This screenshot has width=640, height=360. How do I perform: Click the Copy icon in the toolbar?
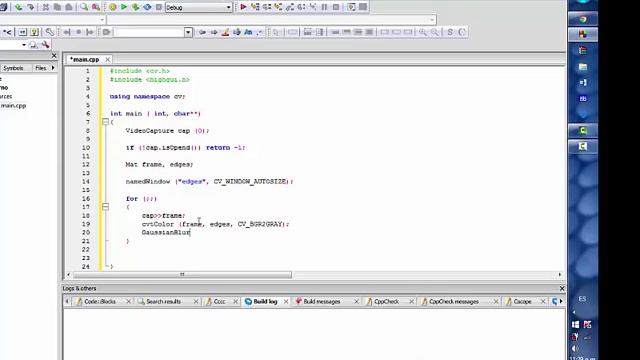(x=57, y=7)
